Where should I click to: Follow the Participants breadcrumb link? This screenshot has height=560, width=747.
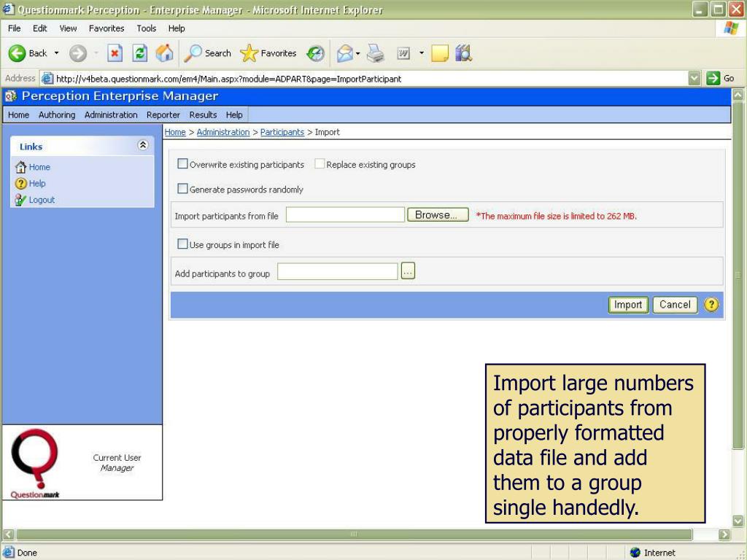click(x=282, y=132)
